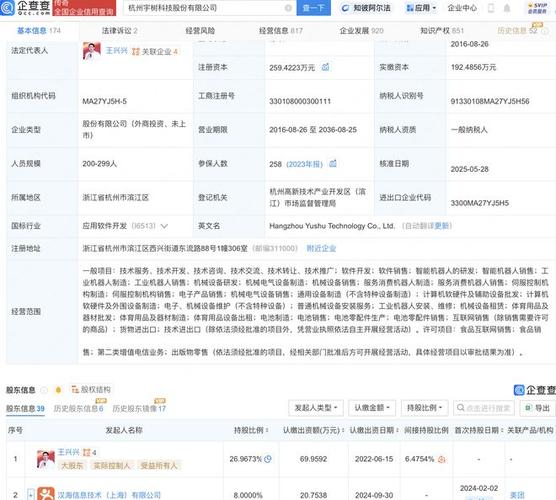Expand the 国标行业 应用软件开发 chevron

point(164,226)
